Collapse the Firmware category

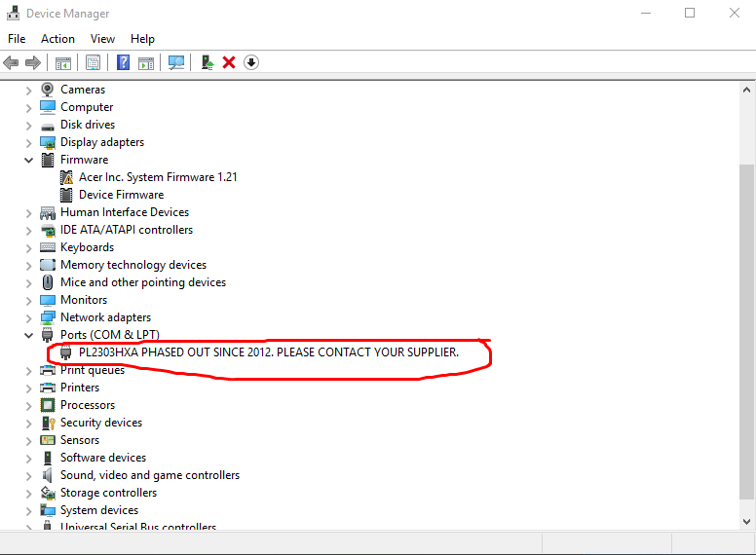click(x=28, y=160)
